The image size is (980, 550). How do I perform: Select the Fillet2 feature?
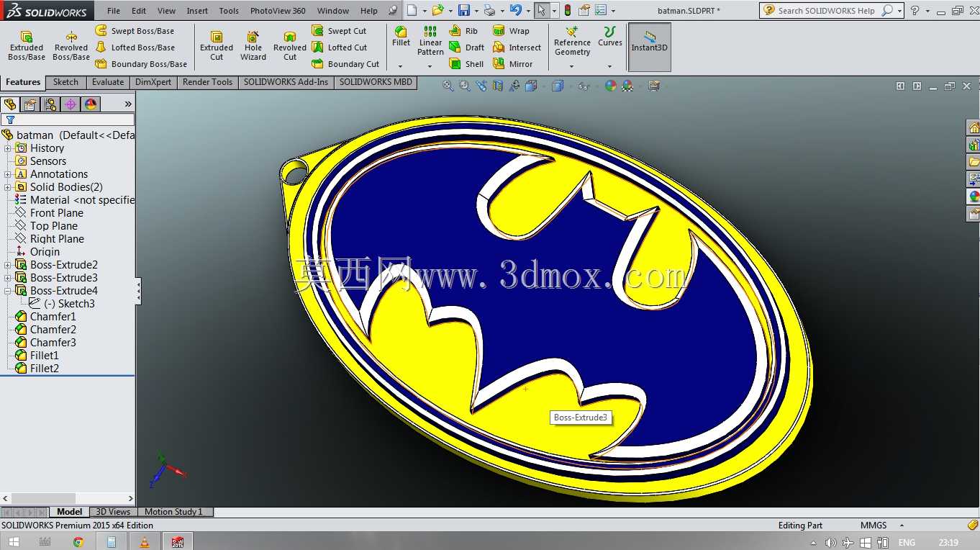(37, 369)
